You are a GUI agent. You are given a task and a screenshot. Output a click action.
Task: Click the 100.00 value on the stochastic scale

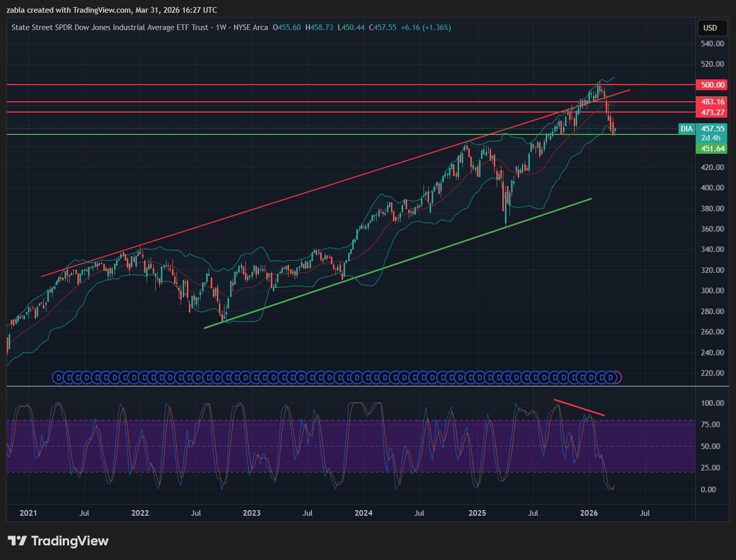pos(712,403)
